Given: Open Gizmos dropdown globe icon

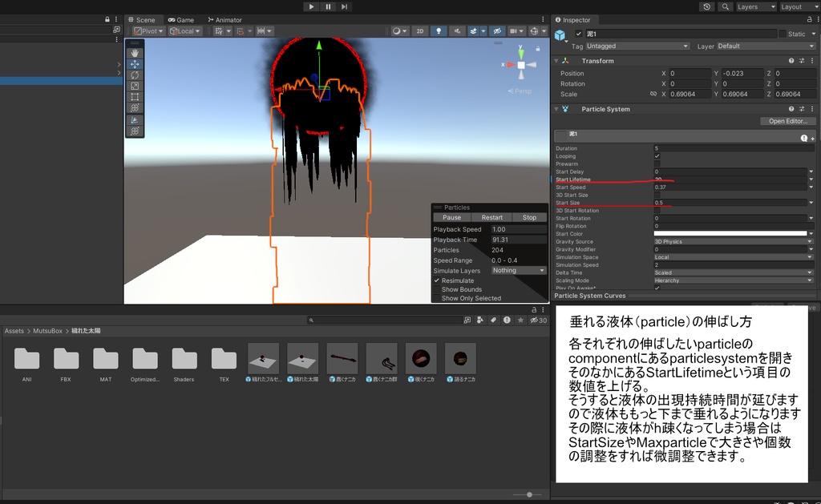Looking at the screenshot, I should click(x=534, y=31).
